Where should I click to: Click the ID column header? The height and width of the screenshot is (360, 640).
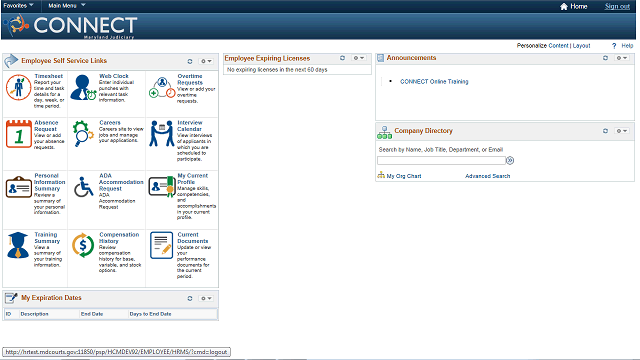coord(8,314)
